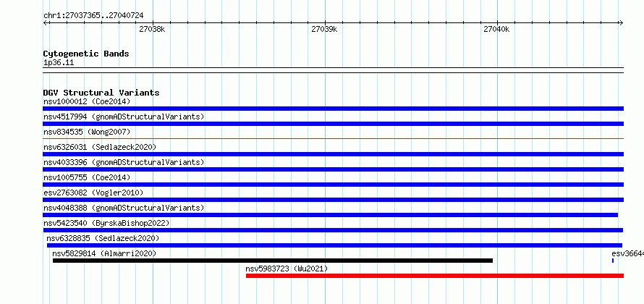Click the Cytogenetic Bands track title
The image size is (644, 304).
[x=86, y=54]
